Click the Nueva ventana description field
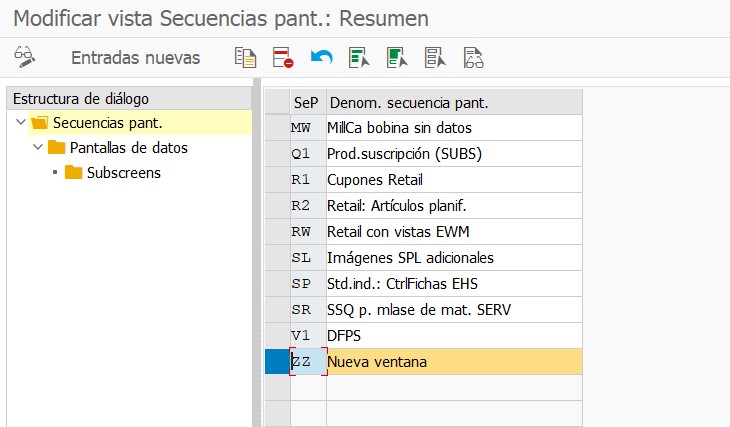The width and height of the screenshot is (730, 427). (454, 361)
